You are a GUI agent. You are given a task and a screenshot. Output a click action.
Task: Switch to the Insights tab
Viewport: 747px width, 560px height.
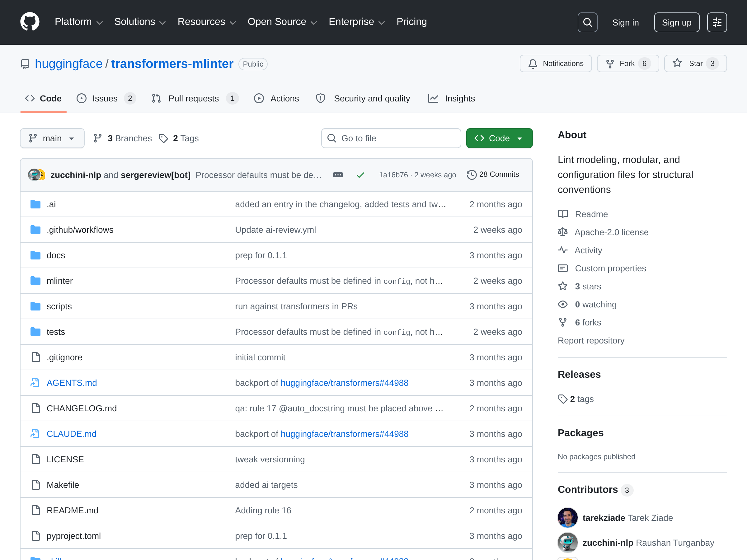(x=452, y=99)
